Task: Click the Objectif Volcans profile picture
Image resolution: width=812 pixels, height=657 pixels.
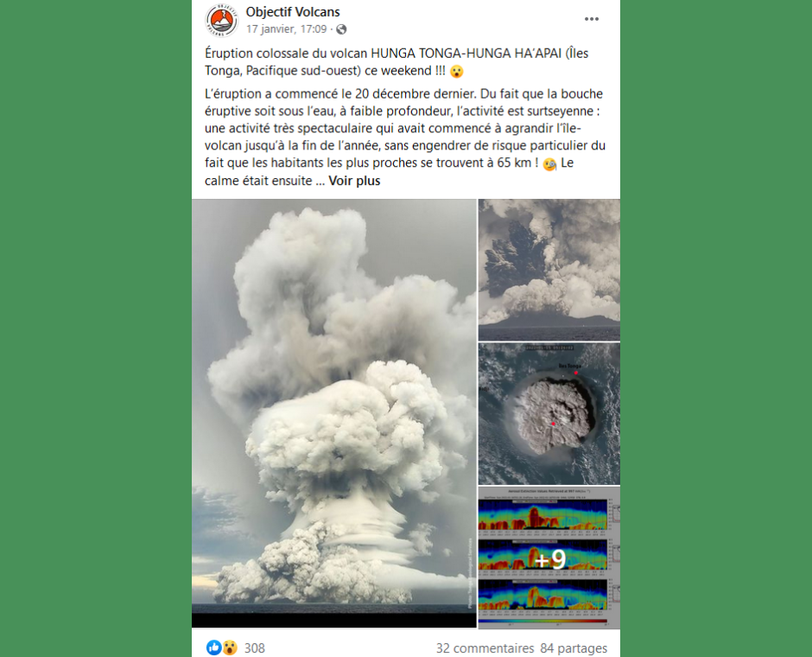Action: (x=221, y=20)
